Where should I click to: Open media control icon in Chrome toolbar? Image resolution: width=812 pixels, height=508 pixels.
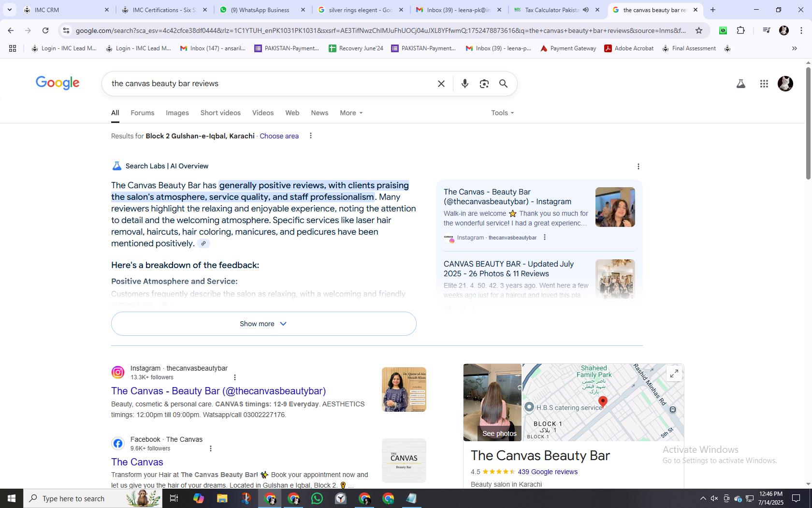[766, 30]
